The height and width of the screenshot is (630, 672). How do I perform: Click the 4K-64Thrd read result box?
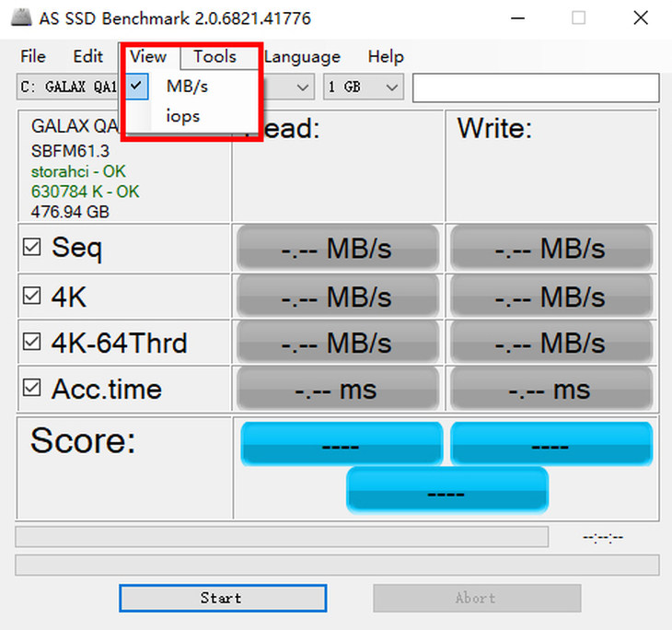coord(338,343)
